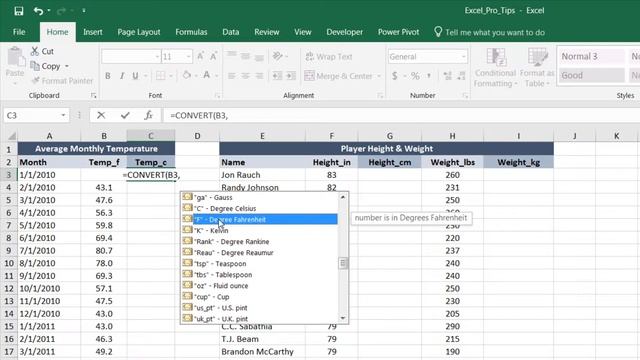Confirm formula with the checkmark button

125,116
